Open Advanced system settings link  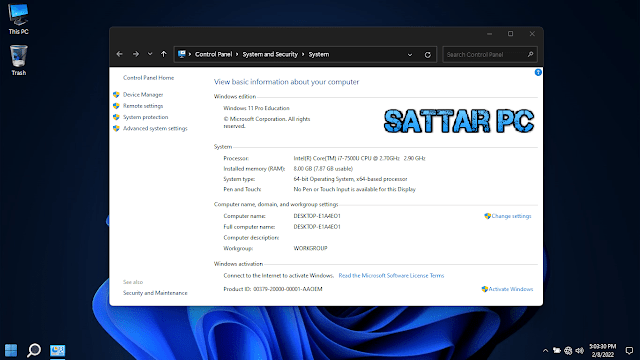pyautogui.click(x=155, y=128)
